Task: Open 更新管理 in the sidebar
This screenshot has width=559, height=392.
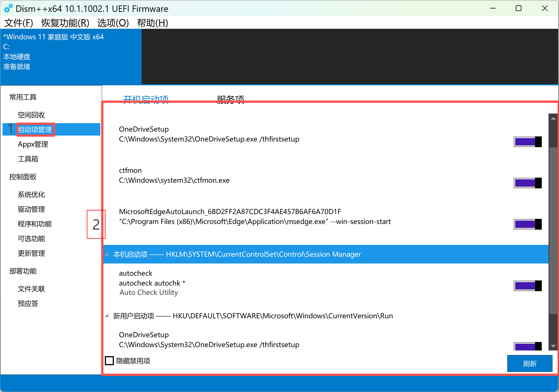Action: (31, 253)
